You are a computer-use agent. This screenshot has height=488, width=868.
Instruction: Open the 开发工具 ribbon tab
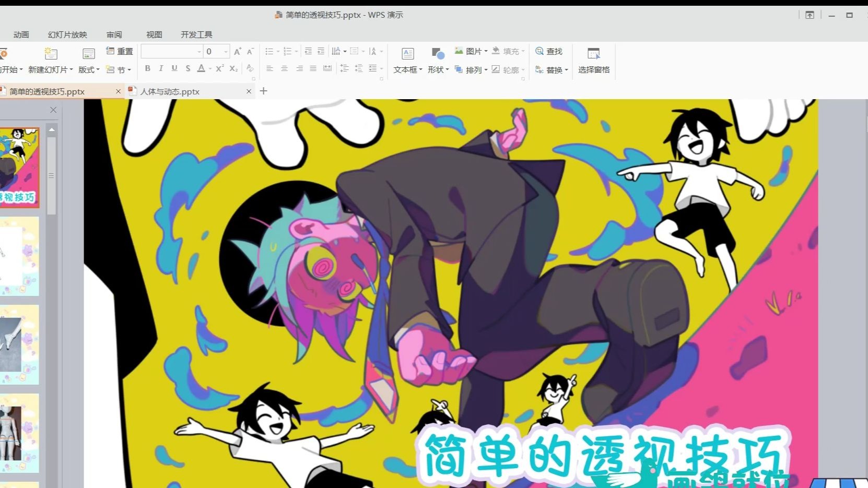point(196,34)
